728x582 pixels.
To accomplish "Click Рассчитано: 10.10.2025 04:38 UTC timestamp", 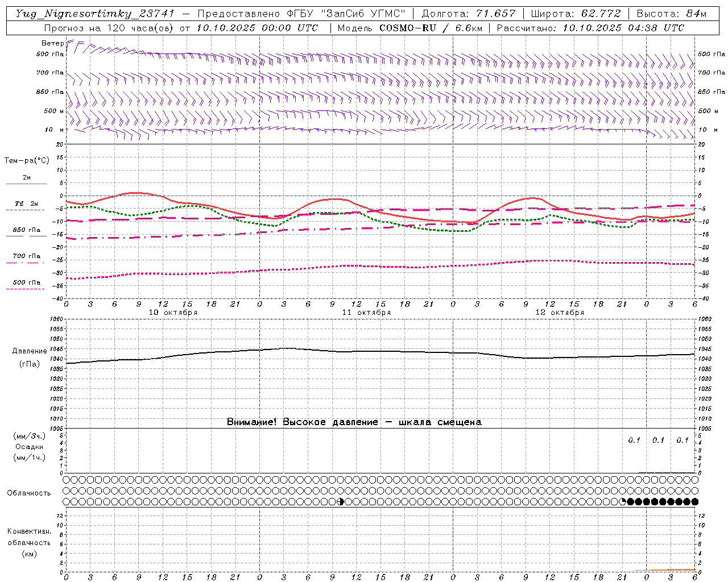I will point(590,28).
